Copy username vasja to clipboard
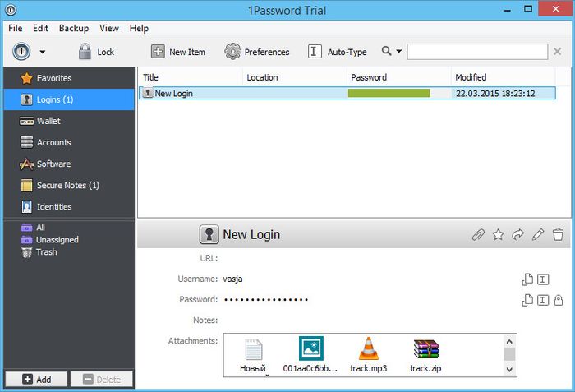575x392 pixels. click(527, 279)
